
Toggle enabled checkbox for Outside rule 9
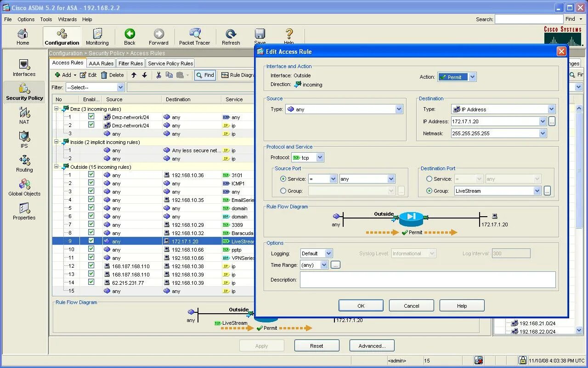(x=91, y=241)
